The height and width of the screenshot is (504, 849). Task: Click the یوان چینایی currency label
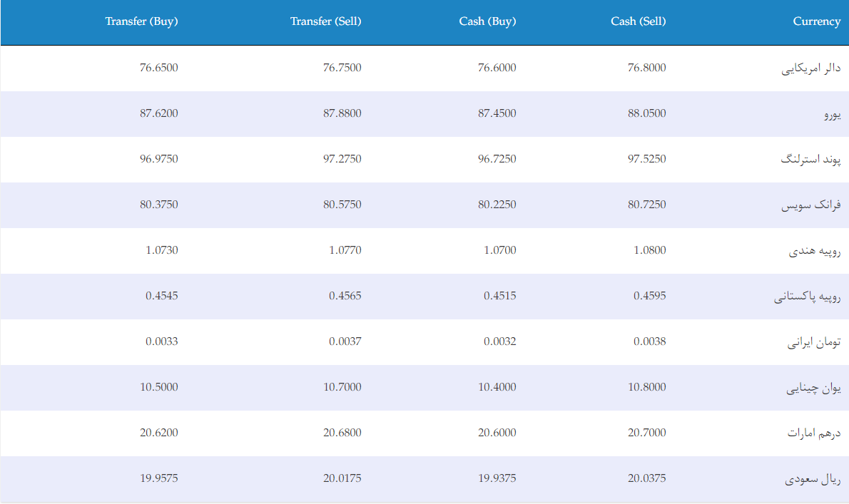[813, 388]
